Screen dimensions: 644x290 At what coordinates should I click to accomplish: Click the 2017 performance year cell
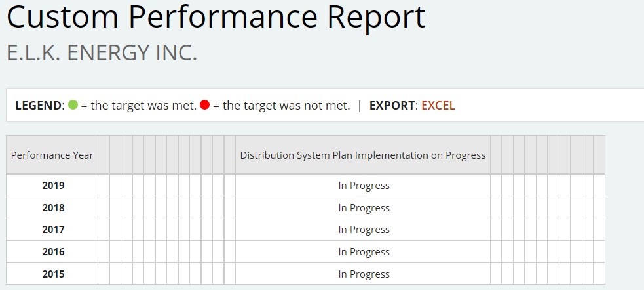[x=53, y=230]
